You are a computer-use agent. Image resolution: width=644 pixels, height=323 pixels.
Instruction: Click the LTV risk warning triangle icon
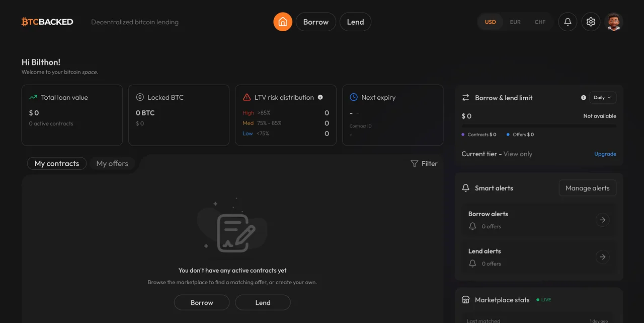[247, 97]
